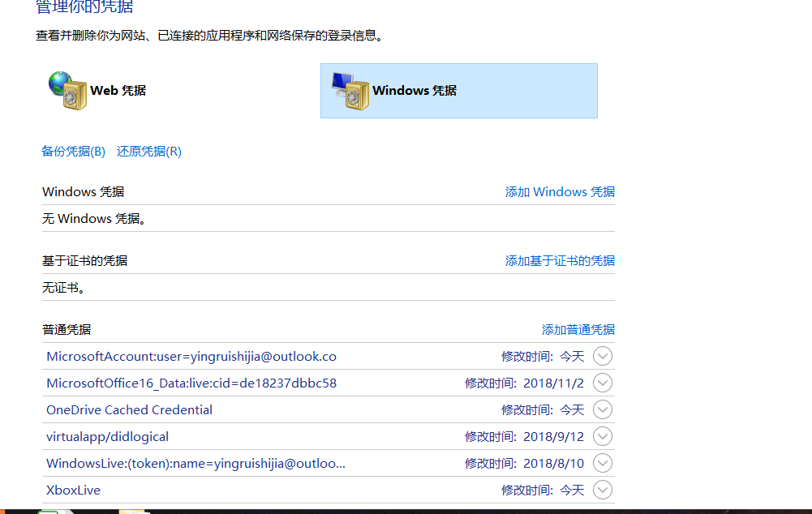Image resolution: width=812 pixels, height=514 pixels.
Task: Click 添加基于证书的凭据 link
Action: tap(560, 261)
